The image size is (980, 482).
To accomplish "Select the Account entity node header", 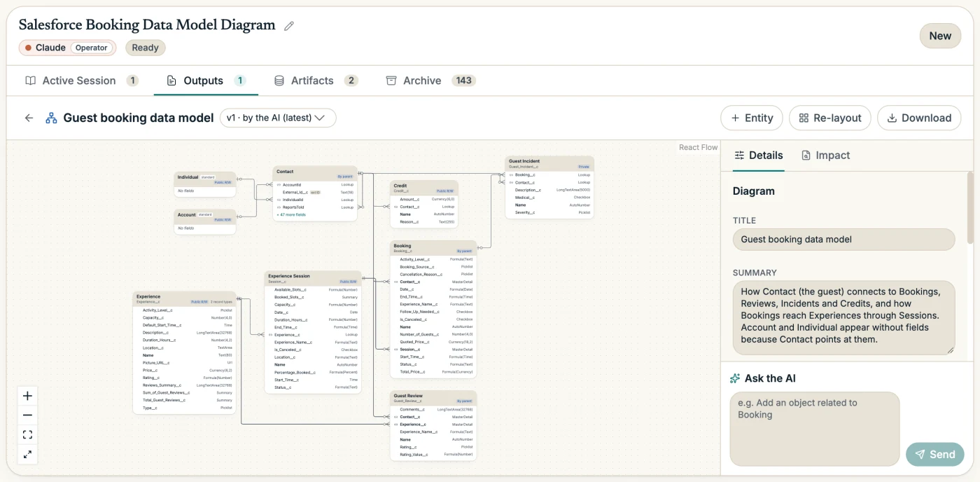I will [205, 216].
